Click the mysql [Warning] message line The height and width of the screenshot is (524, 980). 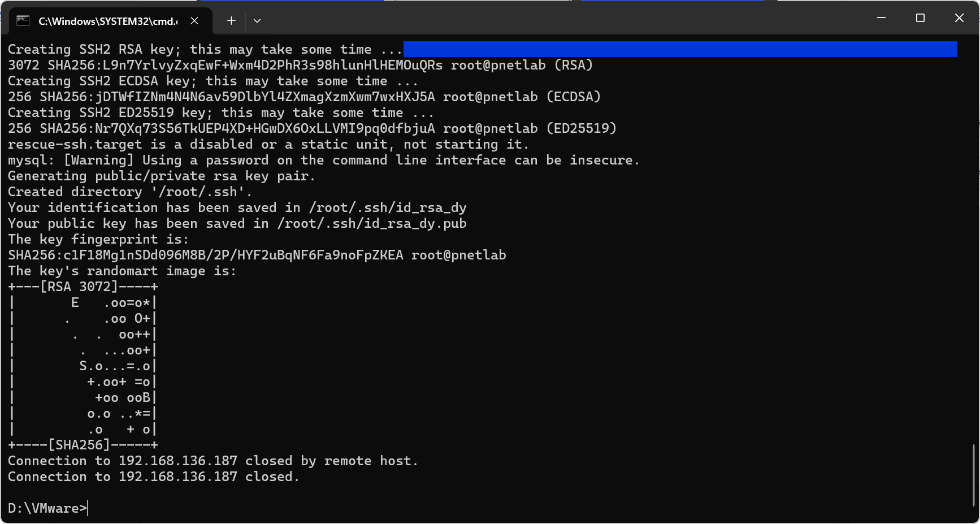(x=324, y=160)
